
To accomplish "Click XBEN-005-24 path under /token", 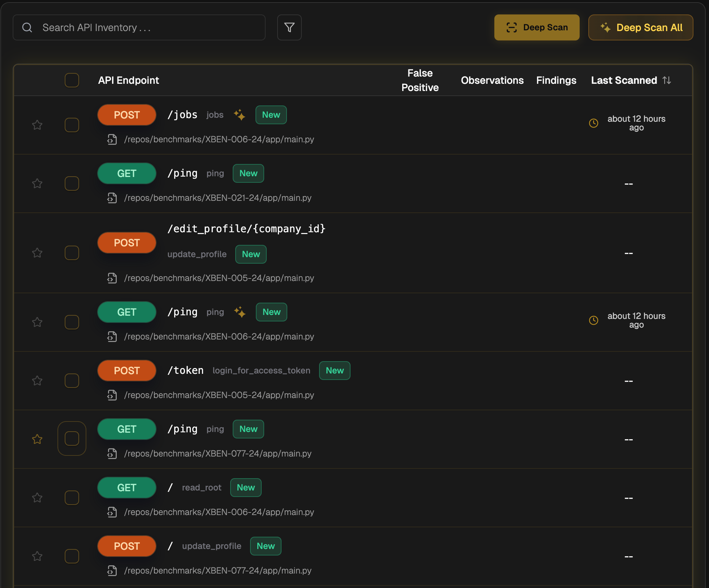I will [219, 395].
